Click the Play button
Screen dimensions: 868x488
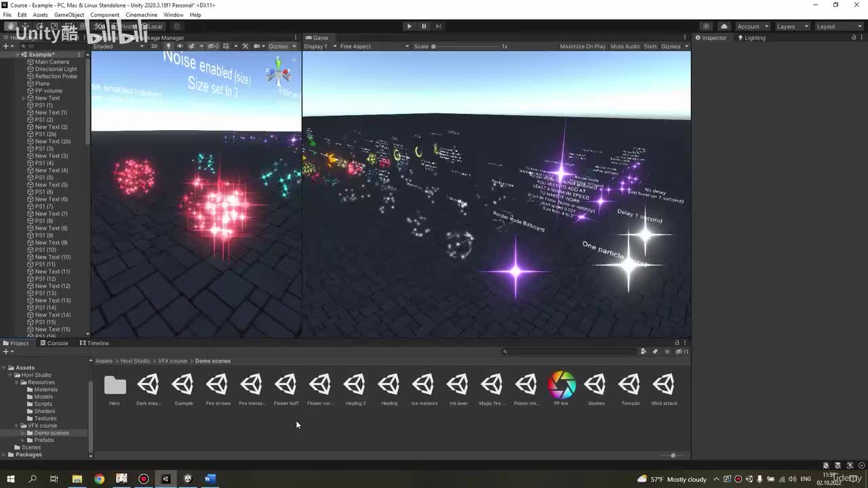(x=409, y=26)
